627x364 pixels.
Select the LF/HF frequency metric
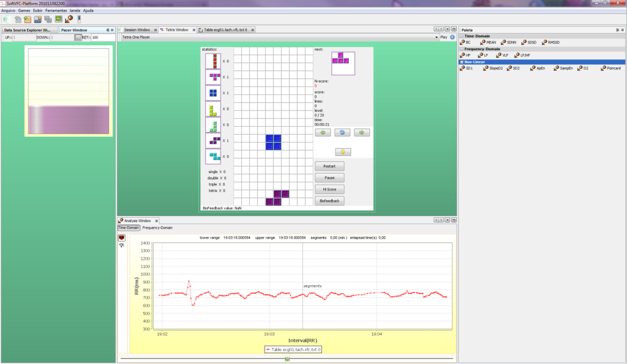[524, 55]
